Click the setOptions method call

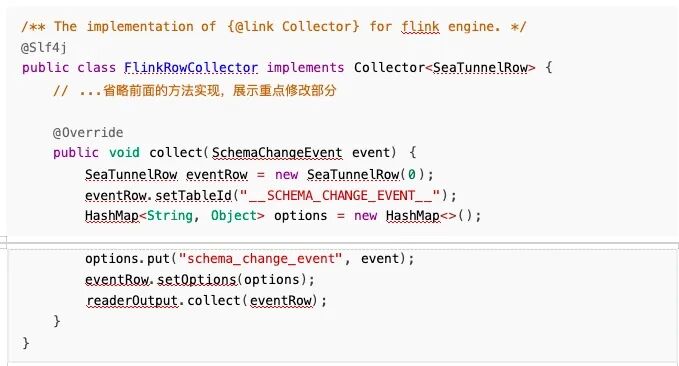(197, 279)
